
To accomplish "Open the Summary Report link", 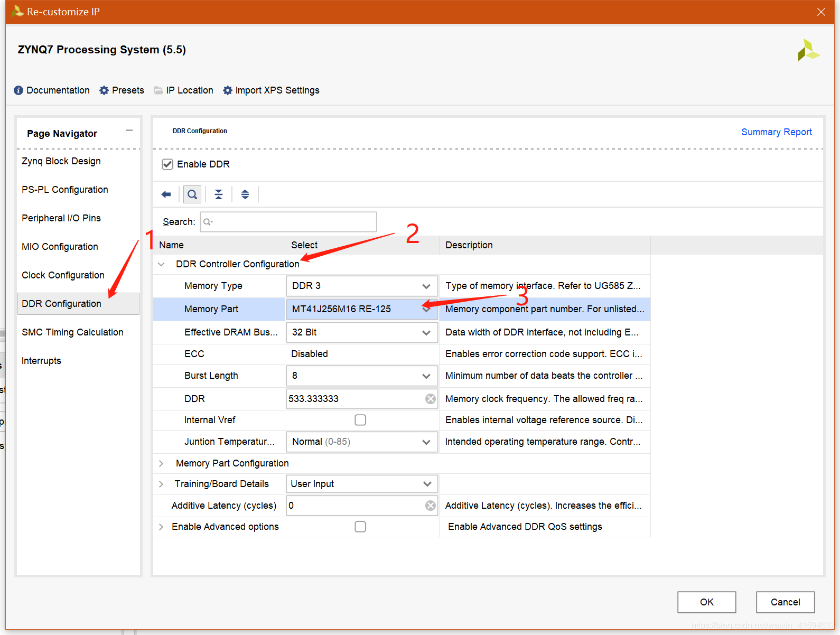I will pyautogui.click(x=776, y=132).
